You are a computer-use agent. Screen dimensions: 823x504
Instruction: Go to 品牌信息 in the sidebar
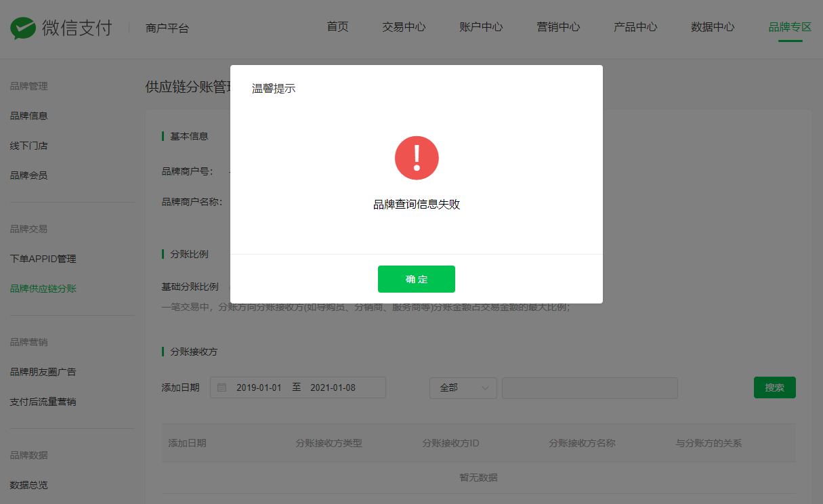(x=29, y=116)
